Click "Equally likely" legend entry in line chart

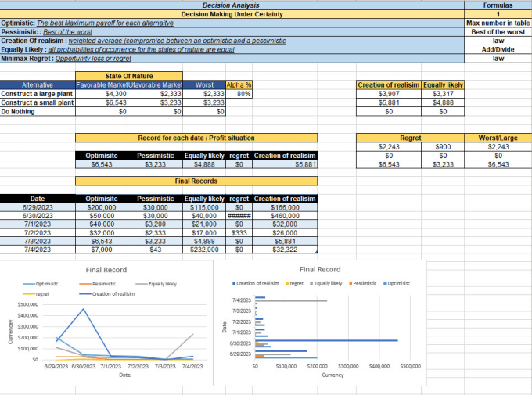(156, 284)
